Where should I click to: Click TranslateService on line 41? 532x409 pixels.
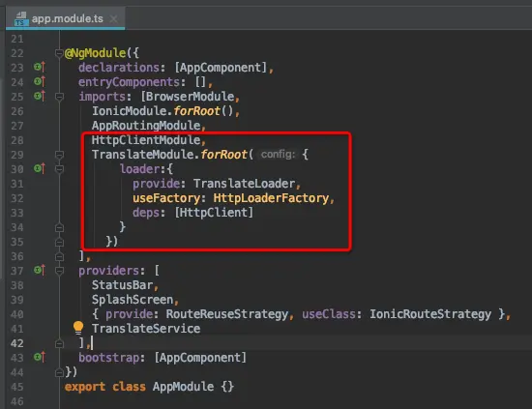pos(146,329)
